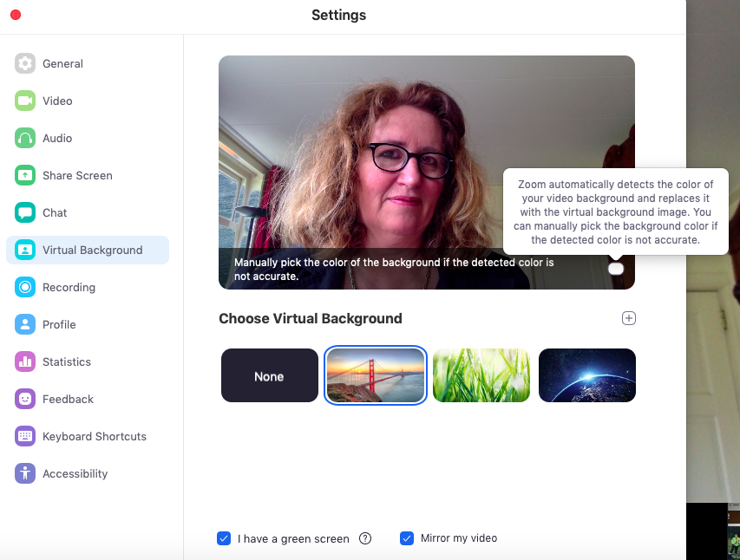740x560 pixels.
Task: Click the Chat bubble icon
Action: [25, 212]
